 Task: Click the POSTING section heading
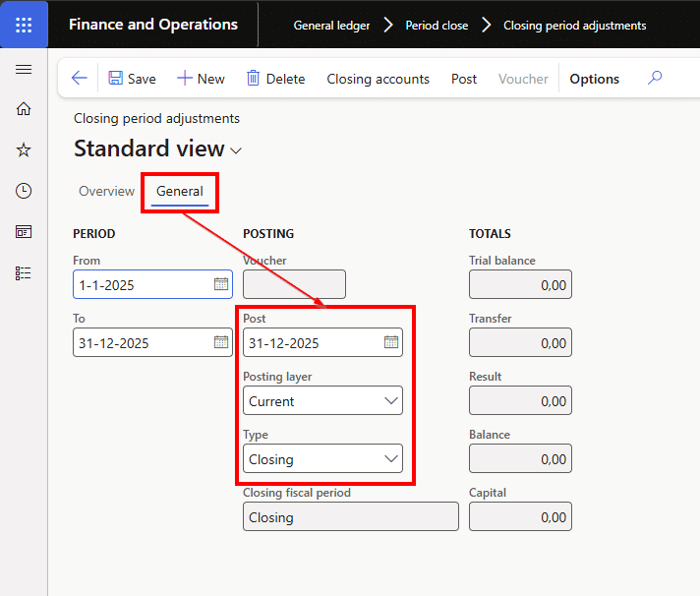[268, 233]
